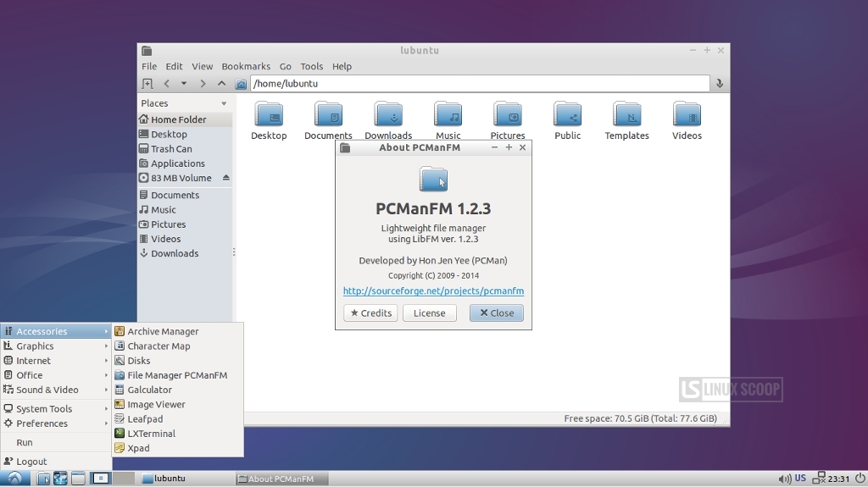Select Accessories in the start menu
This screenshot has width=868, height=487.
[56, 331]
